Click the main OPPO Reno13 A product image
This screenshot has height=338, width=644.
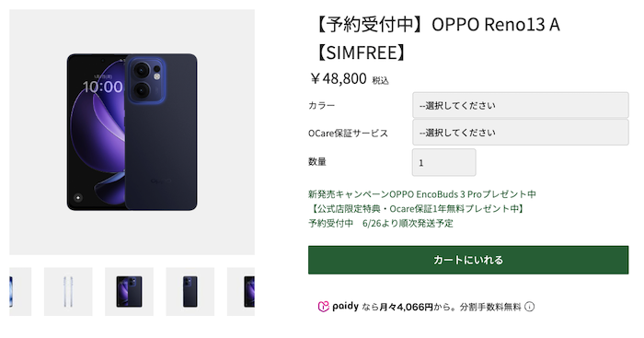[132, 132]
